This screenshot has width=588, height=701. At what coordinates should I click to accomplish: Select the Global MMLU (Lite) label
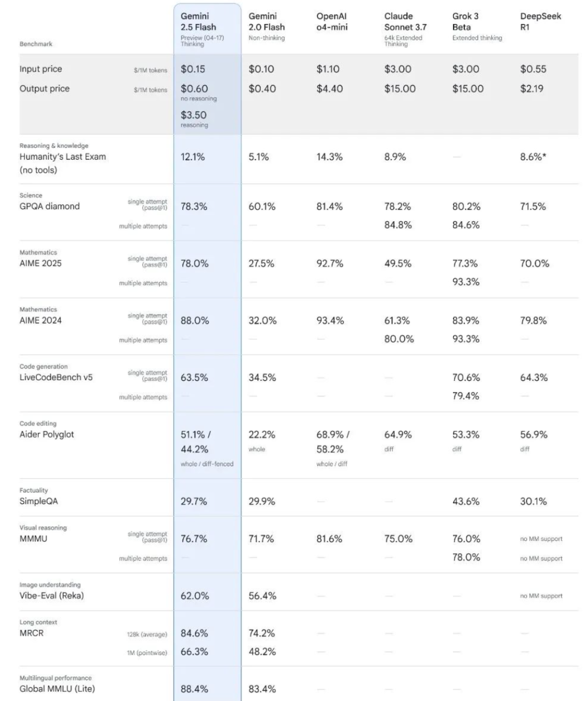point(57,689)
